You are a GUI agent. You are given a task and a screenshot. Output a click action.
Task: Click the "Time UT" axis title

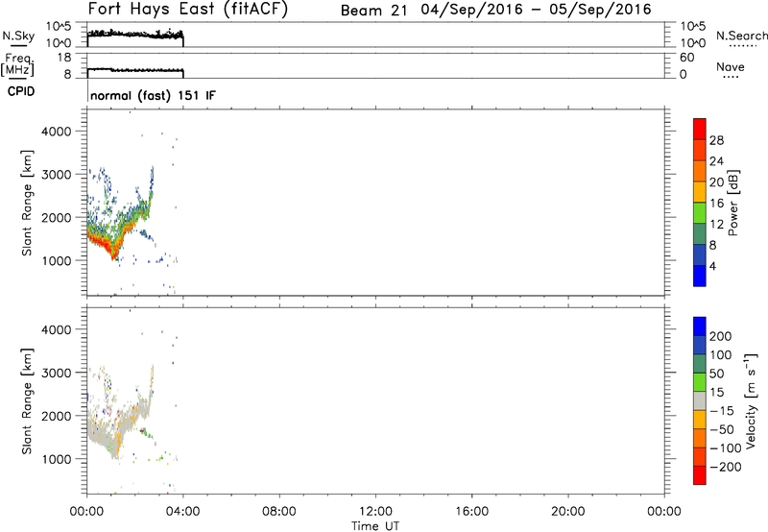(x=375, y=526)
